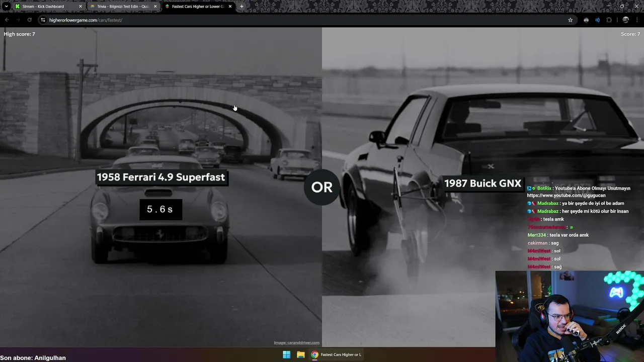Screen dimensions: 644x362
Task: Select the Fastest Cars Higher or Lower tab
Action: pyautogui.click(x=197, y=7)
